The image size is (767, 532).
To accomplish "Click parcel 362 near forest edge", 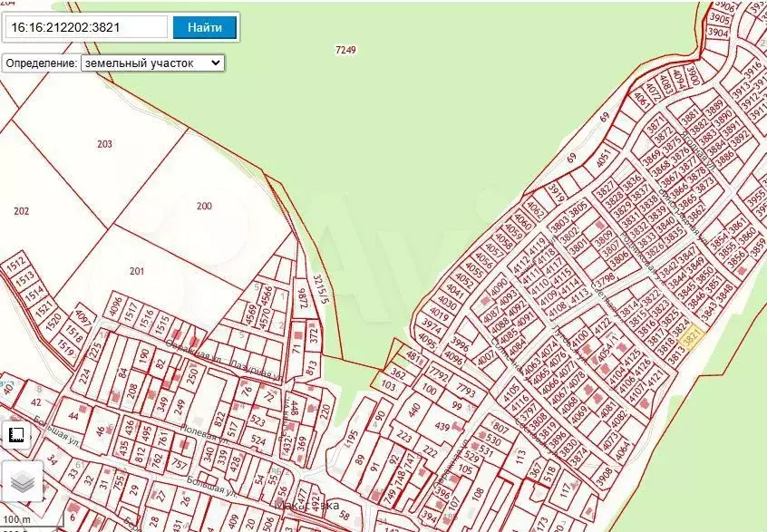I will [x=397, y=372].
